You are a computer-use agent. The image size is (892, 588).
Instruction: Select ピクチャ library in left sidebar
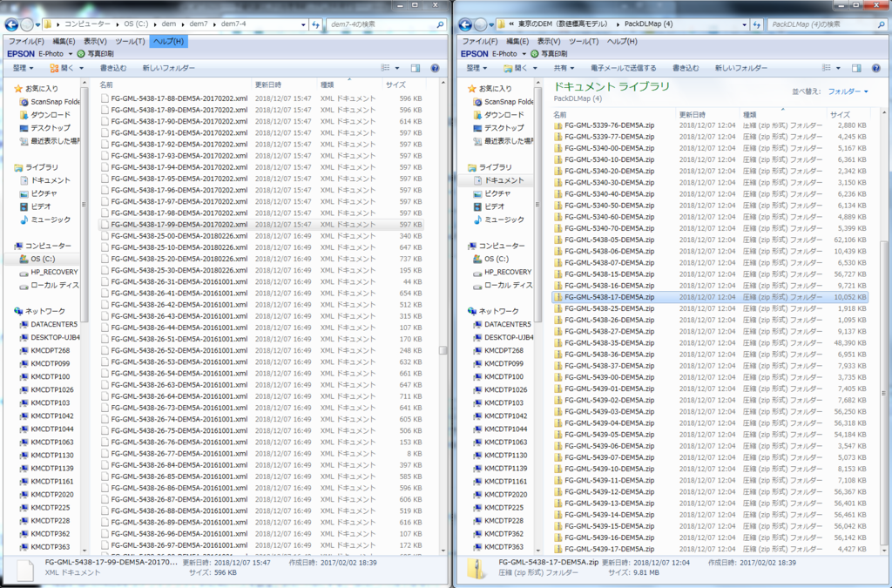click(x=38, y=193)
